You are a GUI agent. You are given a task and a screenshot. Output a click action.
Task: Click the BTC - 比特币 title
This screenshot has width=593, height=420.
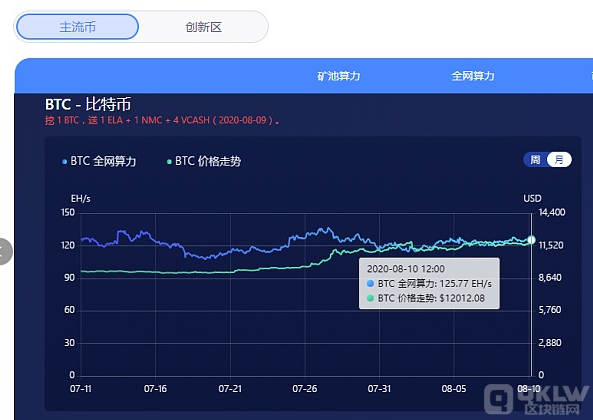coord(88,104)
